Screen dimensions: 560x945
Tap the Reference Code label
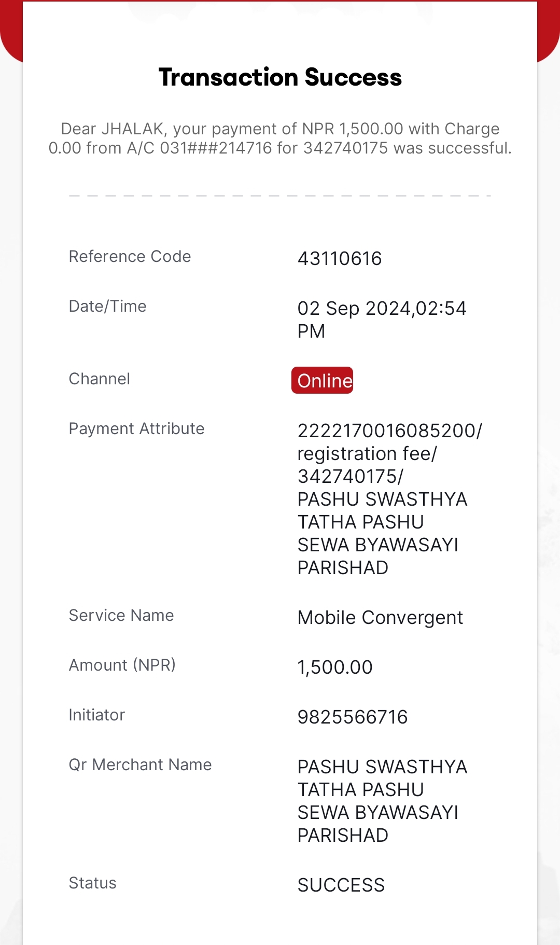coord(130,256)
